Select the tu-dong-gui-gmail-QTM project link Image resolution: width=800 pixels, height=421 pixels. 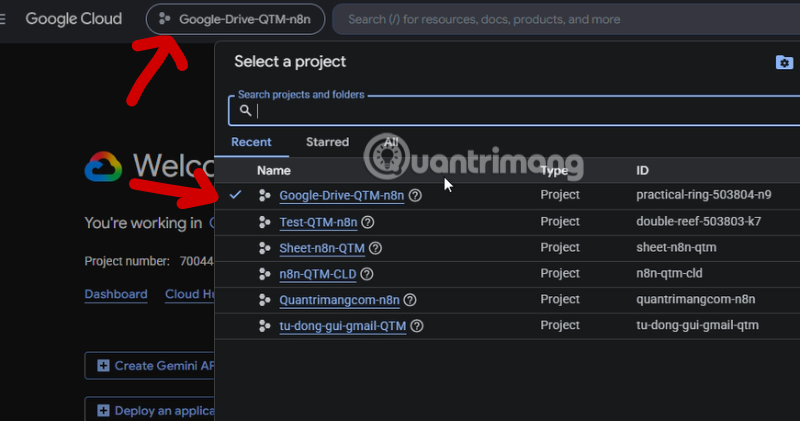pos(342,327)
